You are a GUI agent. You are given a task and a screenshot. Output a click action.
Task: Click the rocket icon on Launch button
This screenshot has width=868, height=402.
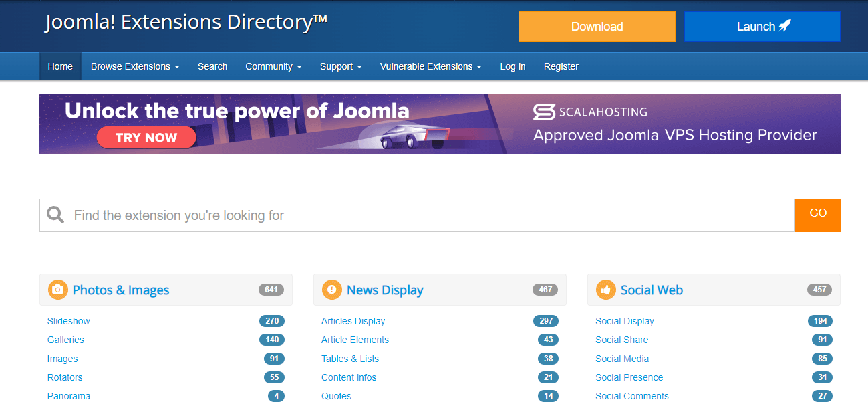tap(784, 27)
